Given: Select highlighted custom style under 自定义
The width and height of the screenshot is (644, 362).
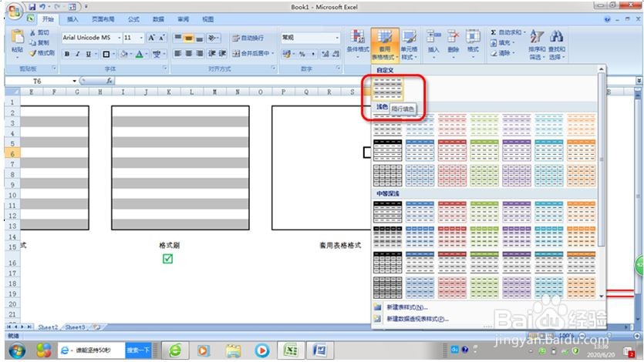Looking at the screenshot, I should point(387,89).
